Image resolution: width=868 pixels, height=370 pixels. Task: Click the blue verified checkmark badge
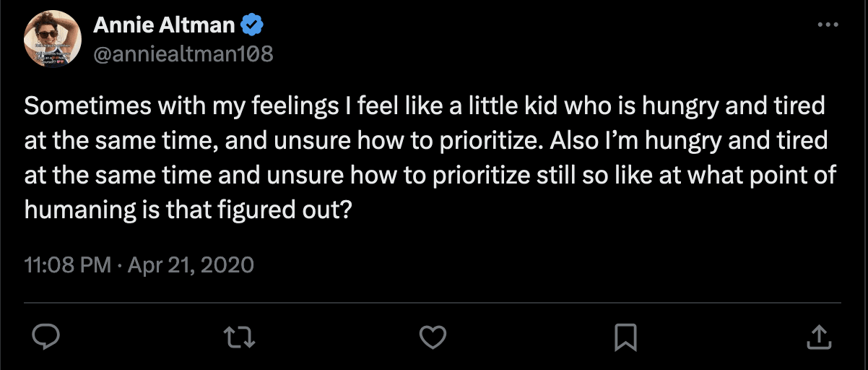pyautogui.click(x=252, y=25)
